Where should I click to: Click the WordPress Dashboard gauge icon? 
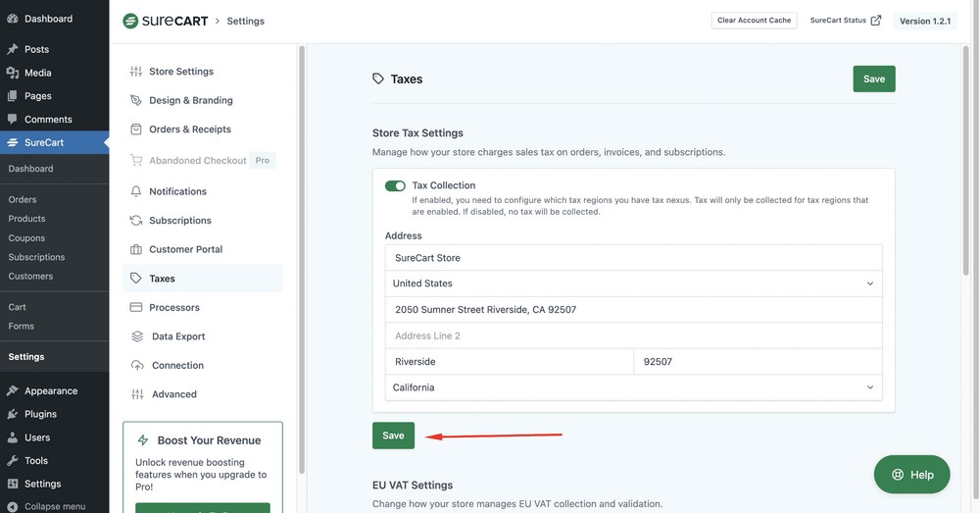coord(12,19)
